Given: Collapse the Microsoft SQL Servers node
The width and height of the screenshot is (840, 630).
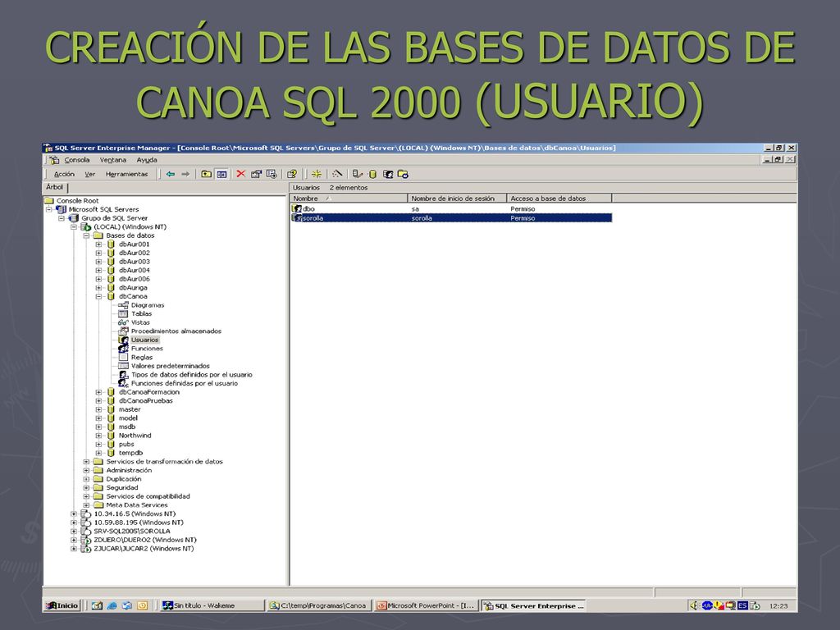Looking at the screenshot, I should click(x=48, y=209).
